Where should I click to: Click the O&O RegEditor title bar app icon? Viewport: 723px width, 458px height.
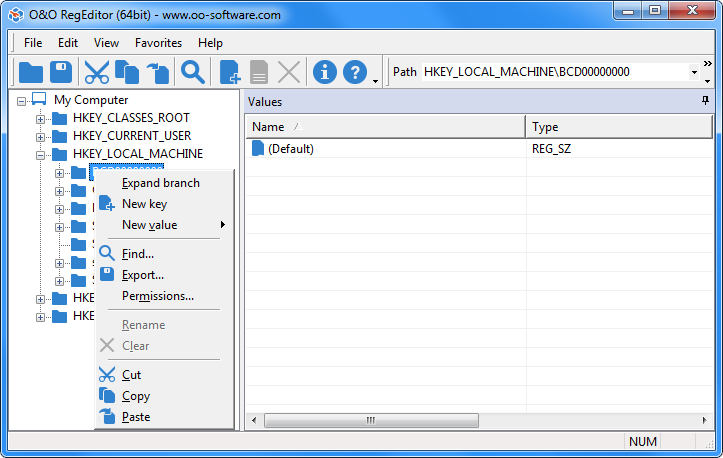(x=16, y=15)
